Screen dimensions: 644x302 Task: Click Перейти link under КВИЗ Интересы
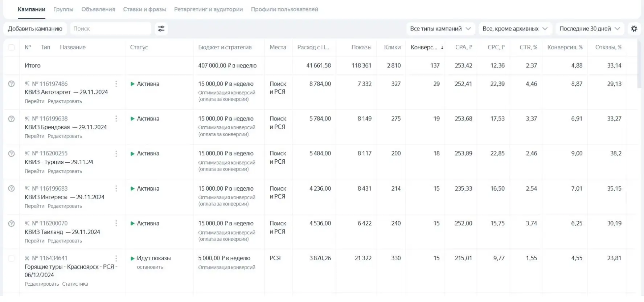(34, 206)
